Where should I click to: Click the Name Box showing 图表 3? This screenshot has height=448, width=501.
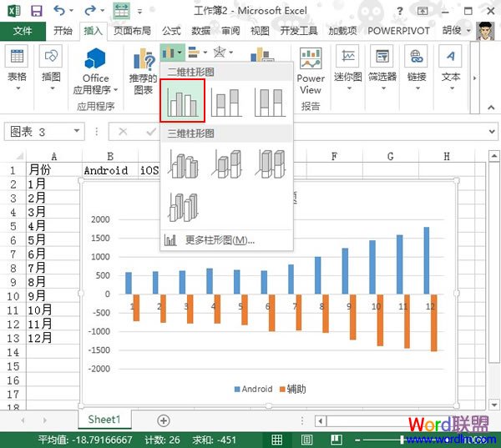tap(38, 132)
